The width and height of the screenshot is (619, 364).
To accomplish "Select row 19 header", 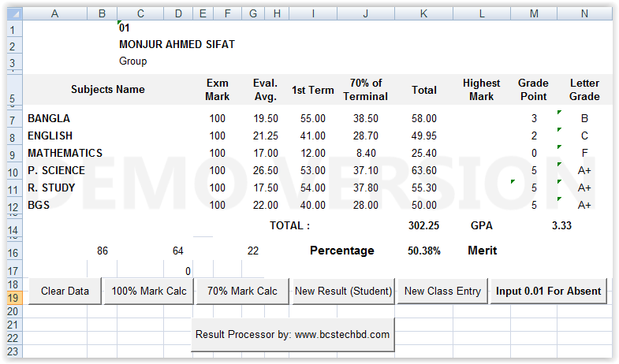I will [x=15, y=298].
